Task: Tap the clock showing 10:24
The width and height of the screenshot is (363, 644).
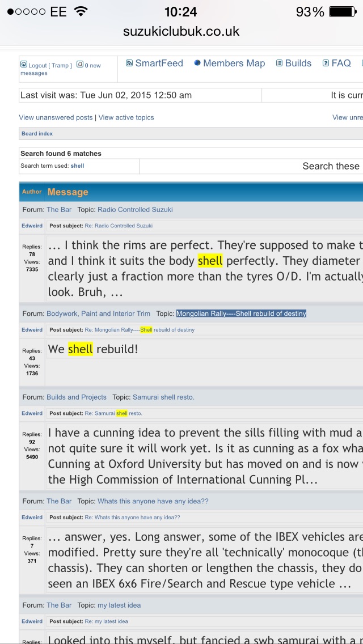Action: [181, 12]
